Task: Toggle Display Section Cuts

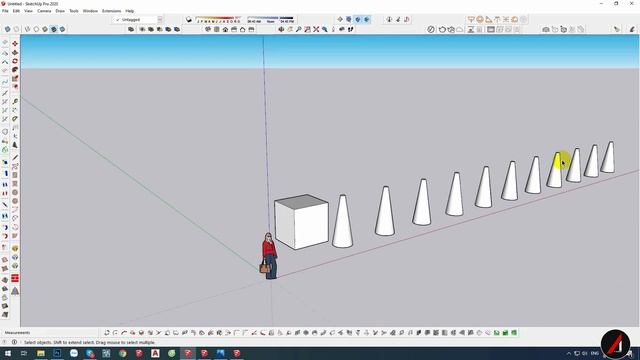Action: coord(358,19)
